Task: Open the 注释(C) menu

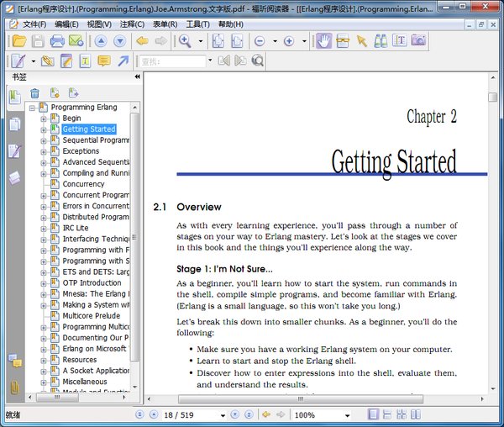Action: (132, 24)
